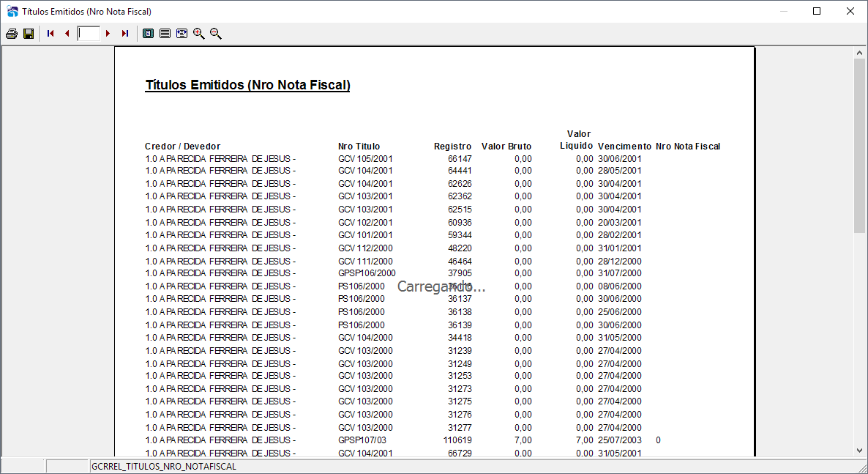Image resolution: width=868 pixels, height=474 pixels.
Task: Click the 'Valor Liquido' column header
Action: coord(576,140)
